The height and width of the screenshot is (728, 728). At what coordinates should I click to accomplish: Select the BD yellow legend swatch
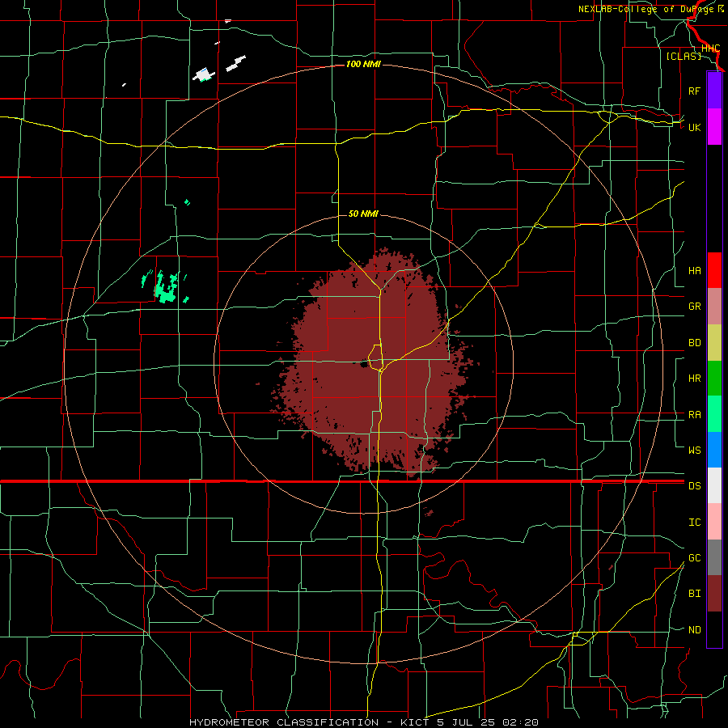coord(714,343)
